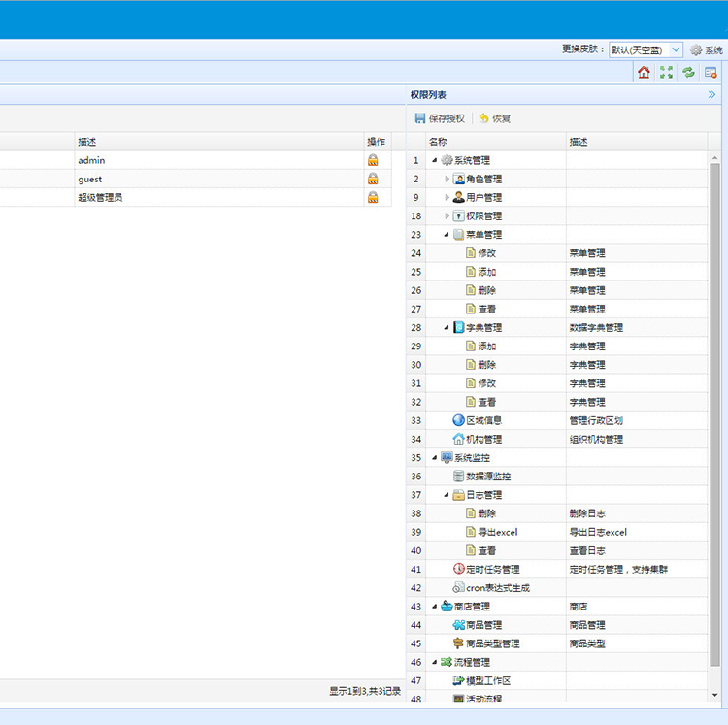This screenshot has width=728, height=725.
Task: Click the 商品管理 puzzle icon
Action: [459, 625]
